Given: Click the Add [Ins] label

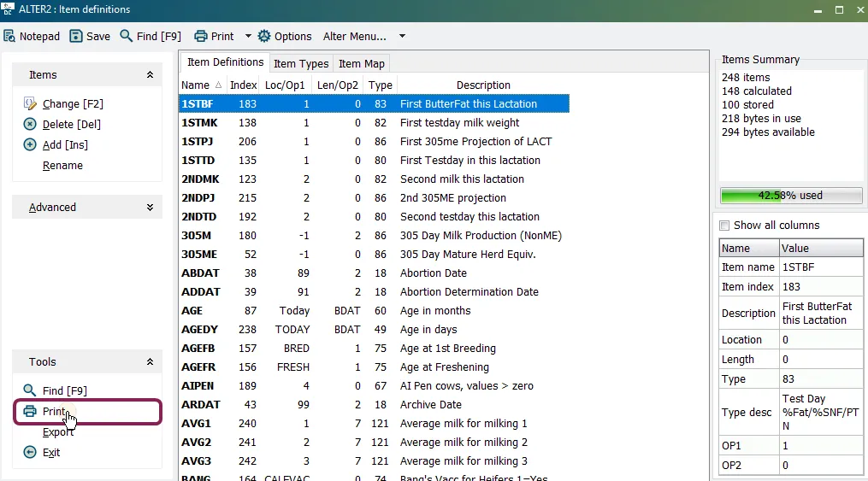Looking at the screenshot, I should 65,145.
